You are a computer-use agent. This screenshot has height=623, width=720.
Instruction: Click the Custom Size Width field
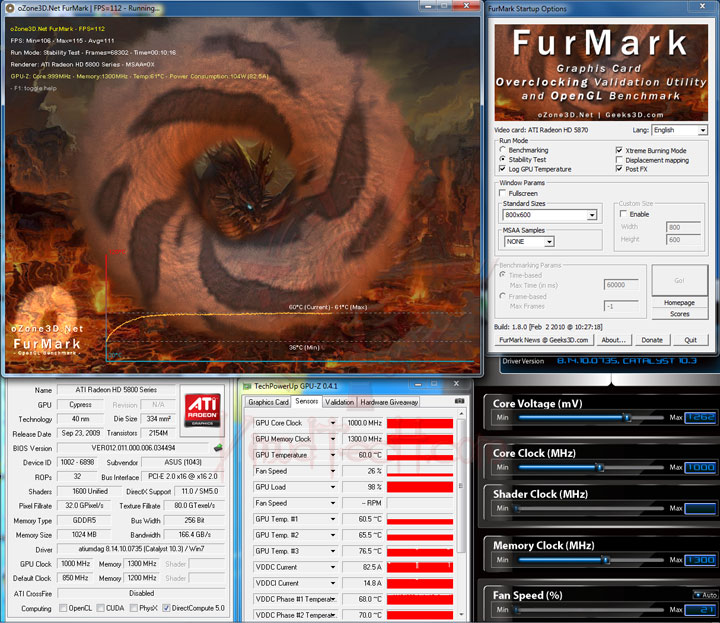click(x=683, y=227)
